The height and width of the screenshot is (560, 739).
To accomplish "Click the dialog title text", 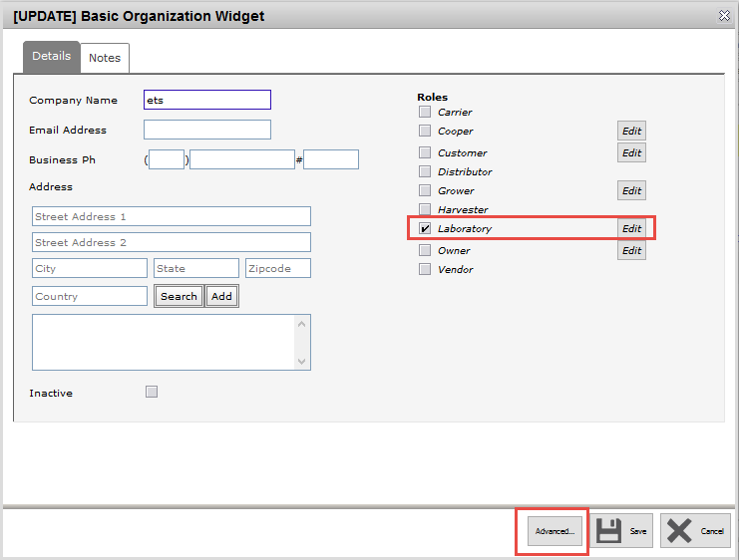I will click(139, 16).
